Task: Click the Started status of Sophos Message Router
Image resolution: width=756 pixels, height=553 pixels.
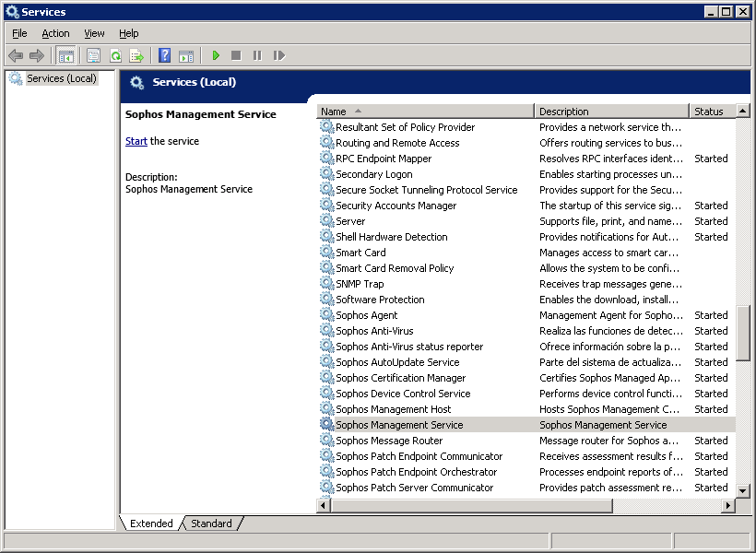Action: point(711,441)
